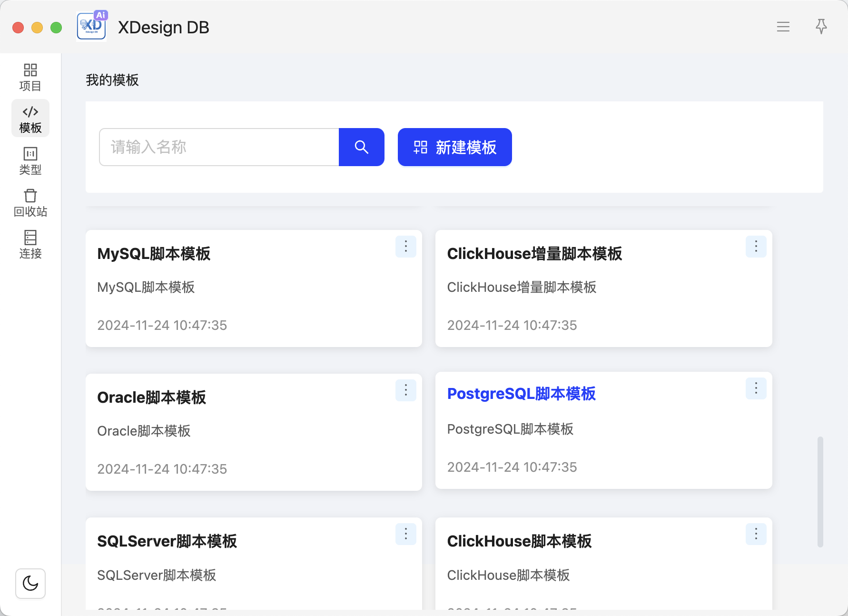Viewport: 848px width, 616px height.
Task: Open the Oracle脚本模板 title
Action: pyautogui.click(x=151, y=397)
